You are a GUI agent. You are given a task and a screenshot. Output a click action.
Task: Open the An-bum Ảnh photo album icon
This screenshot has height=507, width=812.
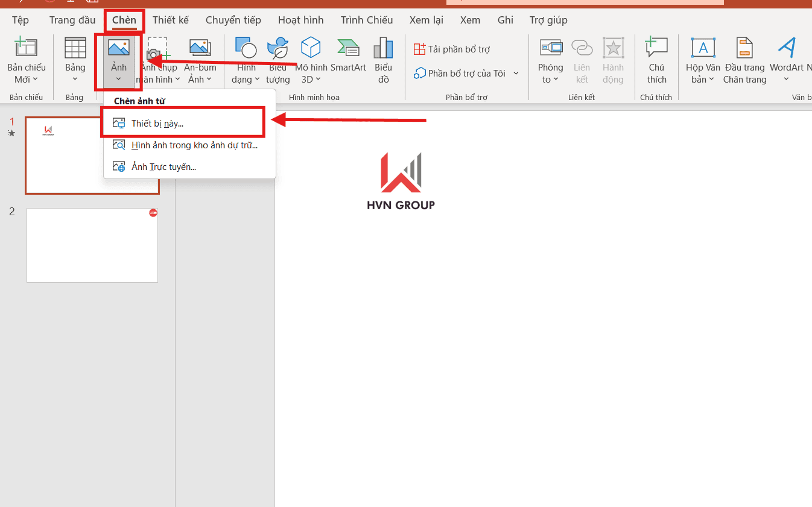click(200, 48)
